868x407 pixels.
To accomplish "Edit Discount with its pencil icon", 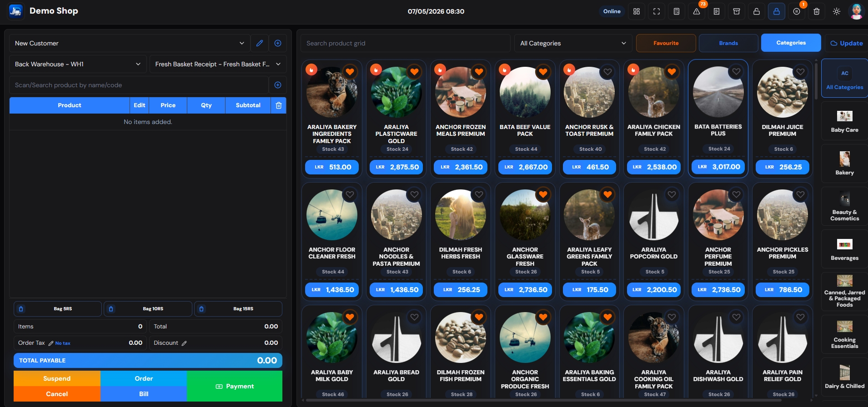I will pos(184,343).
